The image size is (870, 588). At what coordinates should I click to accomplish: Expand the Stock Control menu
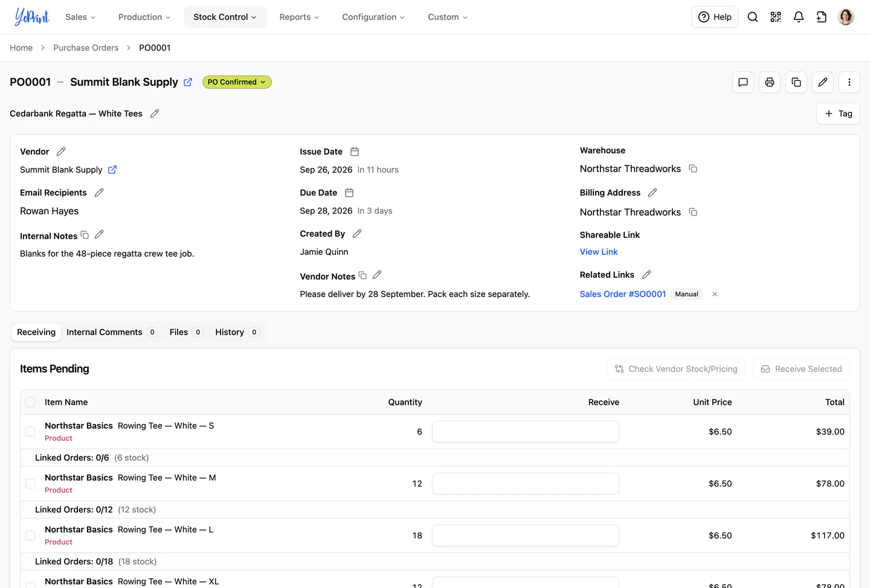point(225,17)
